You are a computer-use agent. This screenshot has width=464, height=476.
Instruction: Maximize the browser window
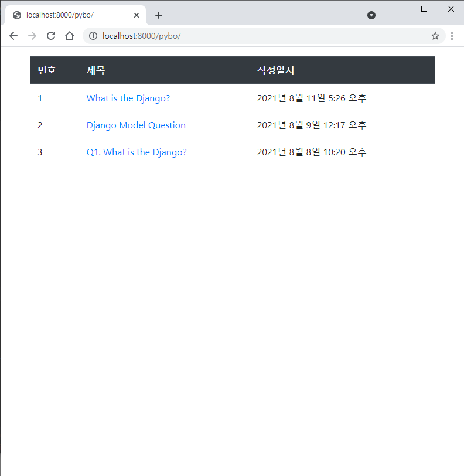pos(424,9)
